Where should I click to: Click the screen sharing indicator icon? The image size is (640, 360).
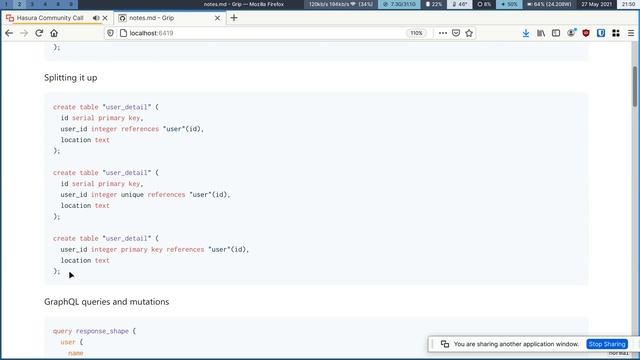coord(445,344)
